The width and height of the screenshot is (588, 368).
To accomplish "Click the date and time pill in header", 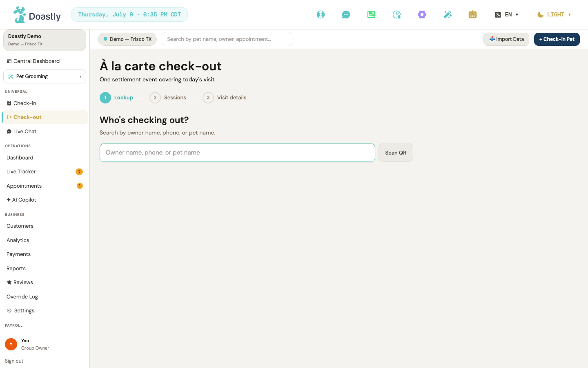I will pyautogui.click(x=129, y=15).
